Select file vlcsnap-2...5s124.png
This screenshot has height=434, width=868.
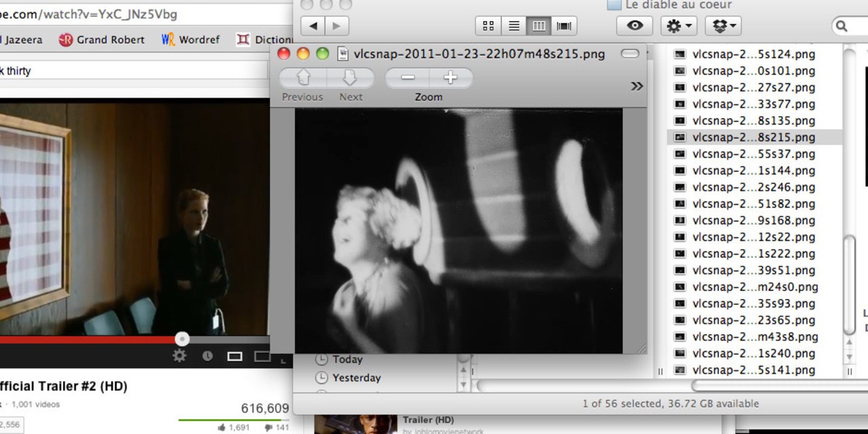click(x=754, y=54)
